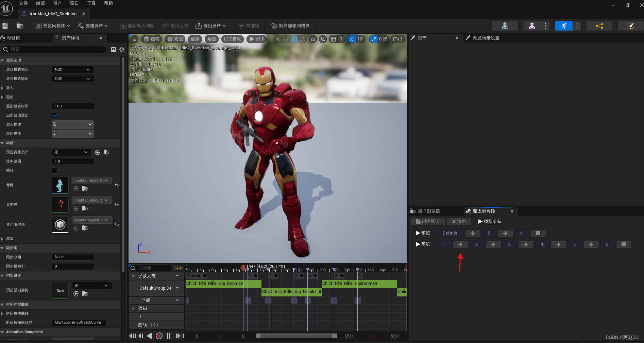Open the Preview Pose Asset dropdown

[72, 152]
